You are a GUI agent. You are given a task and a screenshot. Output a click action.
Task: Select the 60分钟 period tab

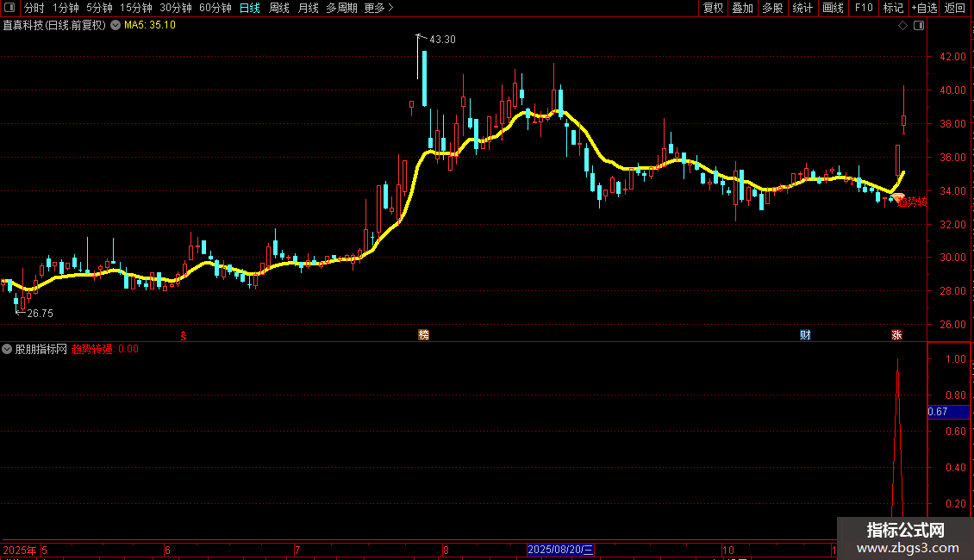(215, 8)
